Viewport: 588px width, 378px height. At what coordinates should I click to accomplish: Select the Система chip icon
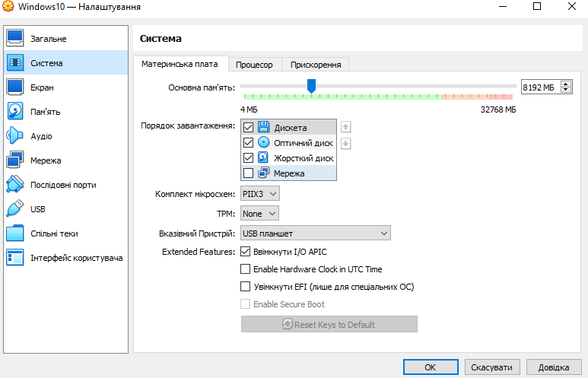15,62
